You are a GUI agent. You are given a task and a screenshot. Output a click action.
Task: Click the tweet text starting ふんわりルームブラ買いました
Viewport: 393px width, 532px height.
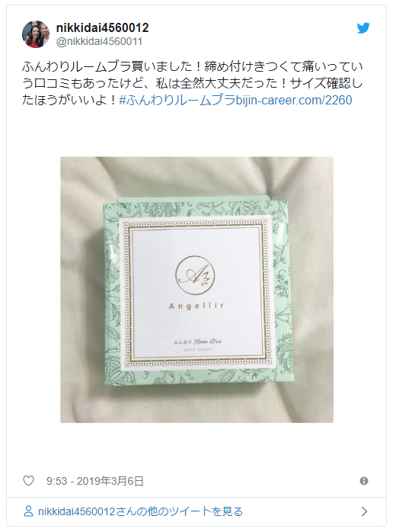(x=192, y=83)
